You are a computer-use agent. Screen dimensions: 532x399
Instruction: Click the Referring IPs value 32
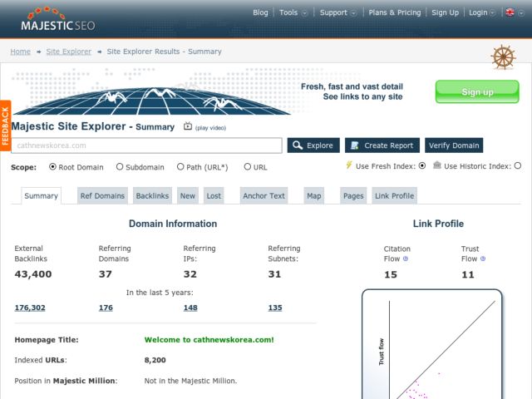pyautogui.click(x=190, y=274)
